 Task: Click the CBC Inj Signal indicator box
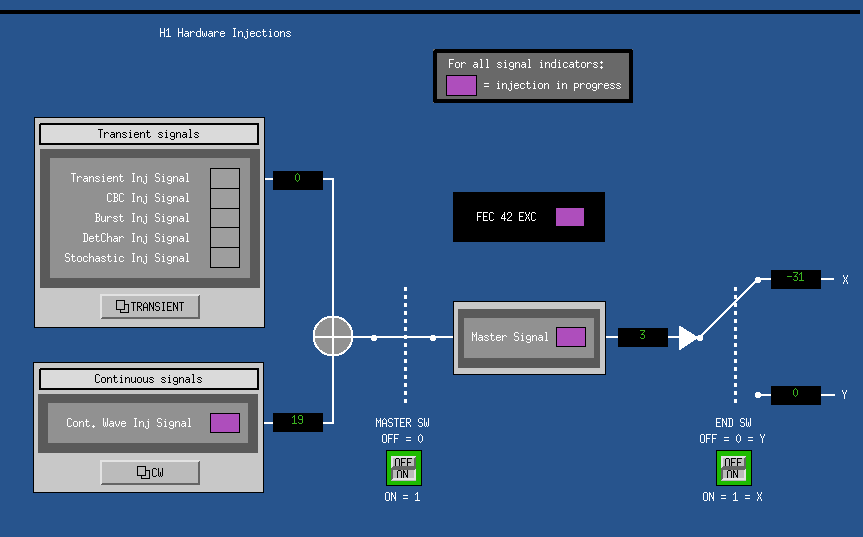[x=225, y=198]
